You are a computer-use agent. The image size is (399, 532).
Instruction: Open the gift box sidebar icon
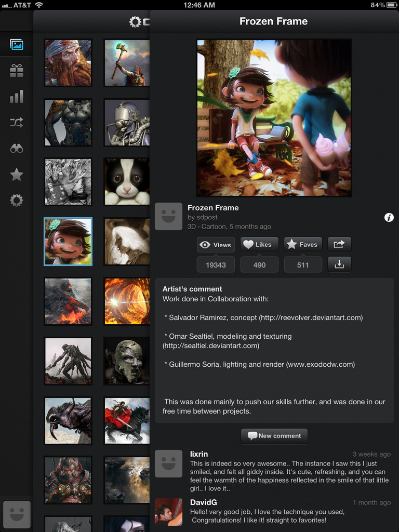pyautogui.click(x=16, y=71)
